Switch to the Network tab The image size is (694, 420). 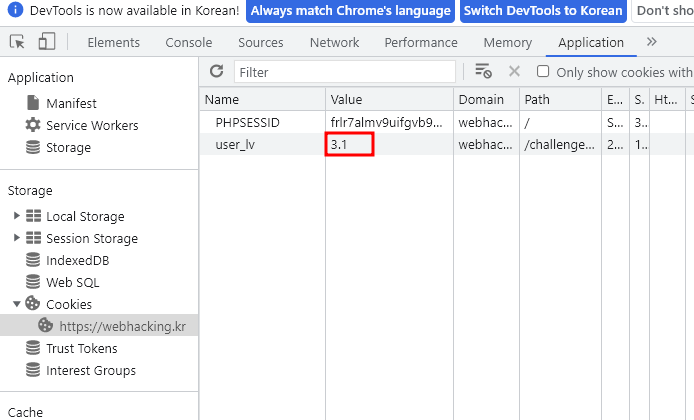tap(335, 42)
